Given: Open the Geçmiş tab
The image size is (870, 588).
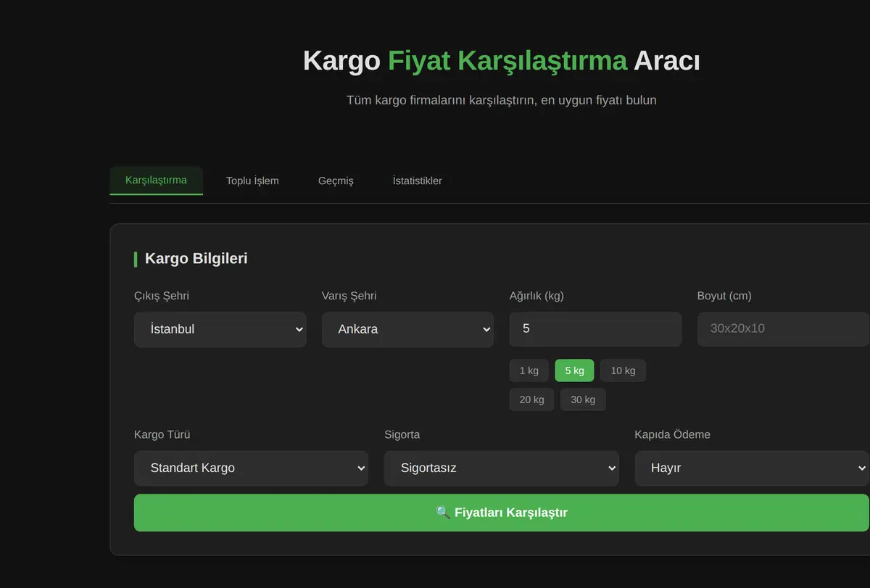Looking at the screenshot, I should 336,181.
